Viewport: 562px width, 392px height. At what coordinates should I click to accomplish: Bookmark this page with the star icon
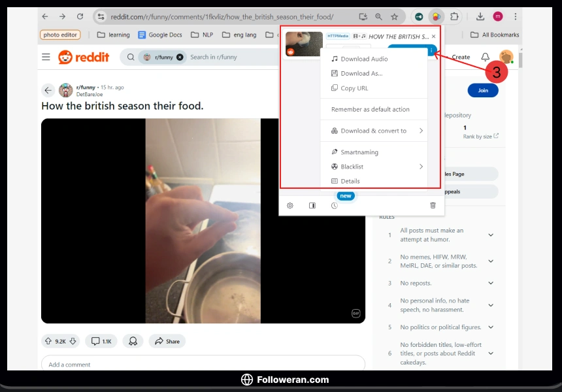coord(394,16)
